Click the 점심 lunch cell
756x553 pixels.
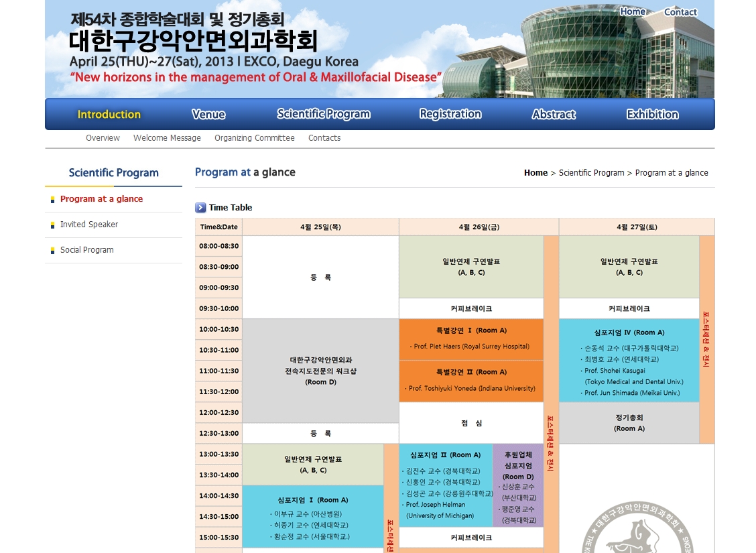pos(471,423)
